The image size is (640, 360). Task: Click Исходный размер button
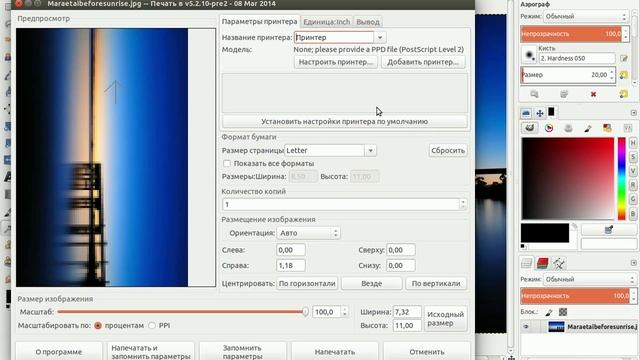[x=445, y=318]
